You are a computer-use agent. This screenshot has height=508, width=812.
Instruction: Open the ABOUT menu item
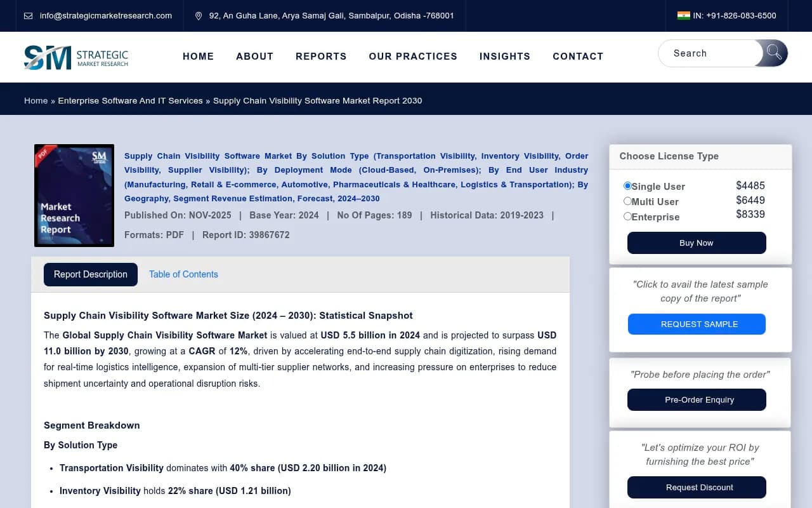click(x=254, y=57)
